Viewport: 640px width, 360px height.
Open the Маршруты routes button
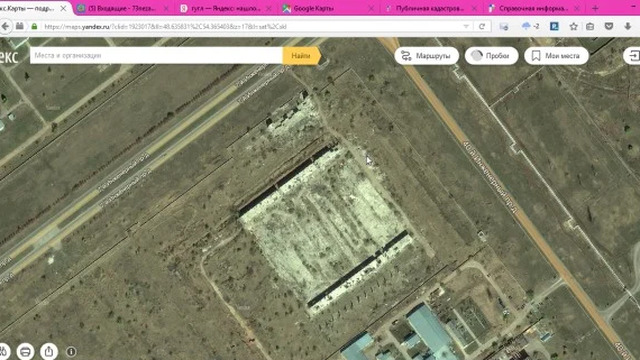click(427, 56)
